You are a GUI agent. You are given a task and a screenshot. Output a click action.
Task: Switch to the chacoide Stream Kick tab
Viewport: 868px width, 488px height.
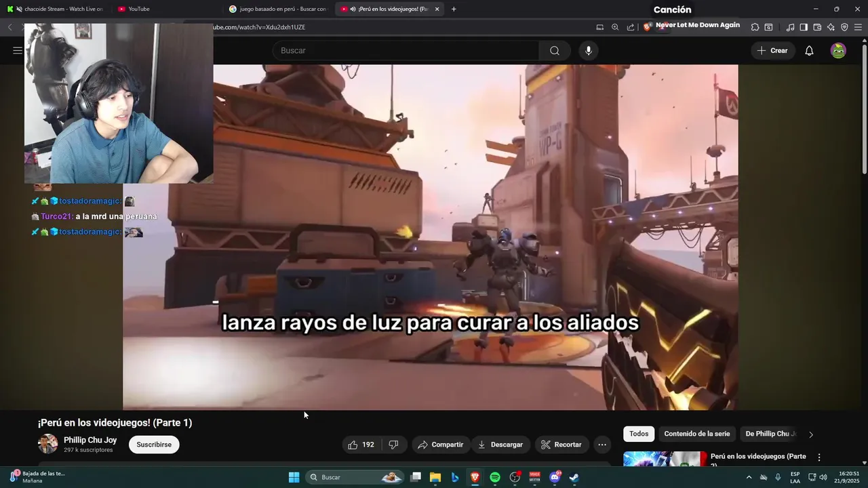[57, 9]
